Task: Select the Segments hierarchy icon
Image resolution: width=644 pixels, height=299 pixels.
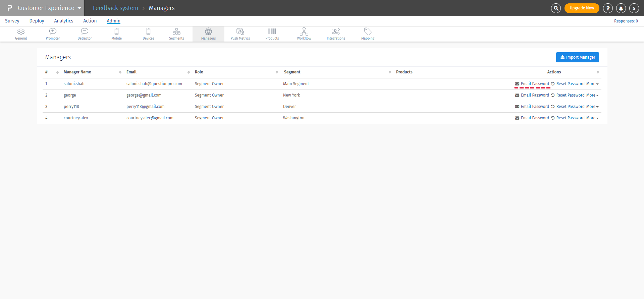Action: 176,32
